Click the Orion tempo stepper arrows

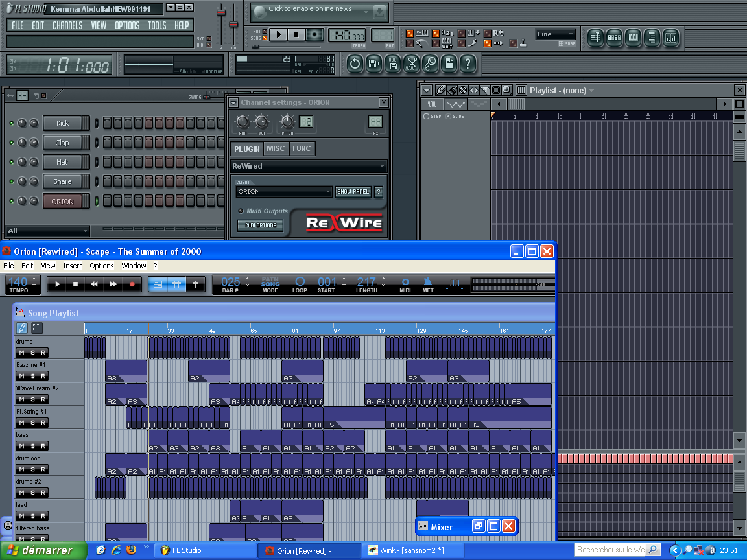(x=34, y=281)
